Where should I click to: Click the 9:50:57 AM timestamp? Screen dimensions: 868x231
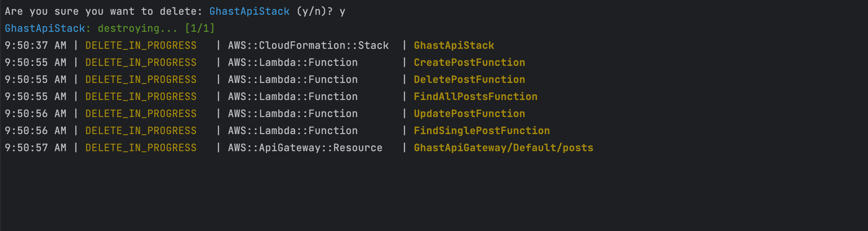(x=35, y=148)
